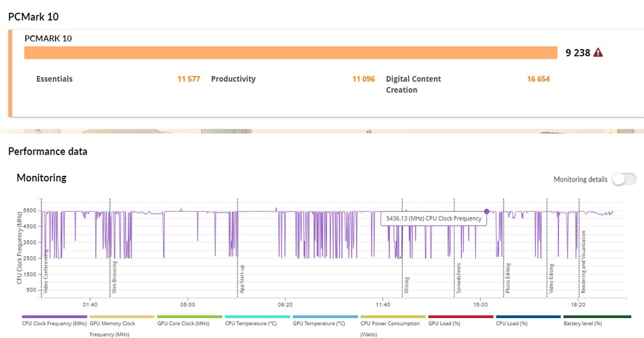Click the orange PCMark 10 score bar
The image size is (644, 338).
pos(291,53)
